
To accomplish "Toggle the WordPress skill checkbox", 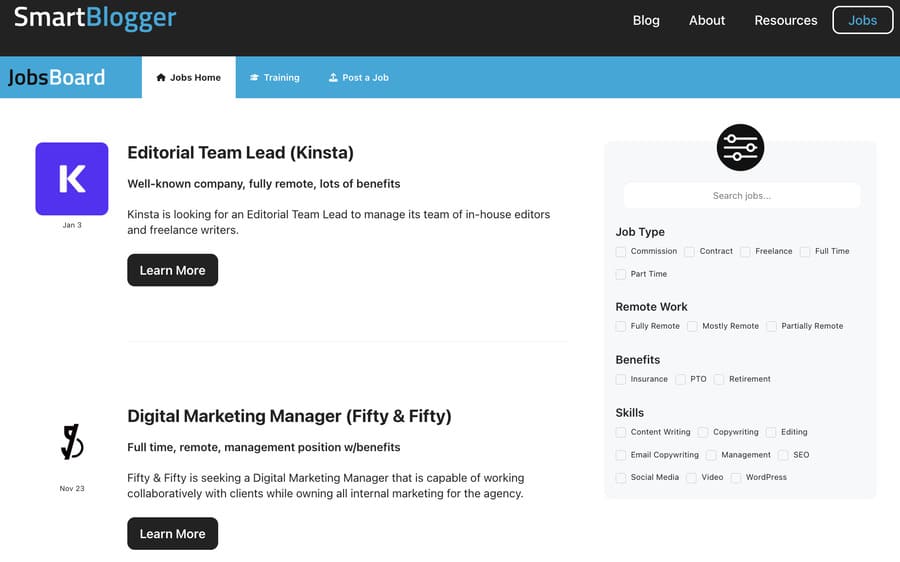I will (736, 478).
